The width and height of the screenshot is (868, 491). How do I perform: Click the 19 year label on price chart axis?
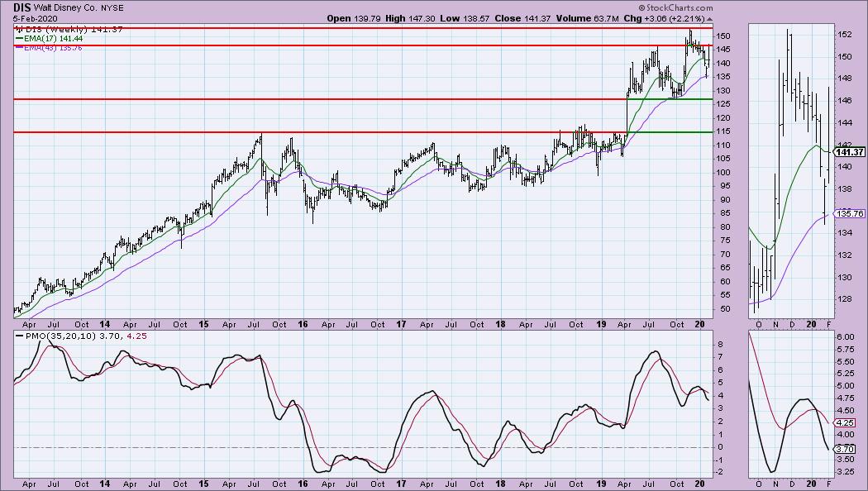601,324
